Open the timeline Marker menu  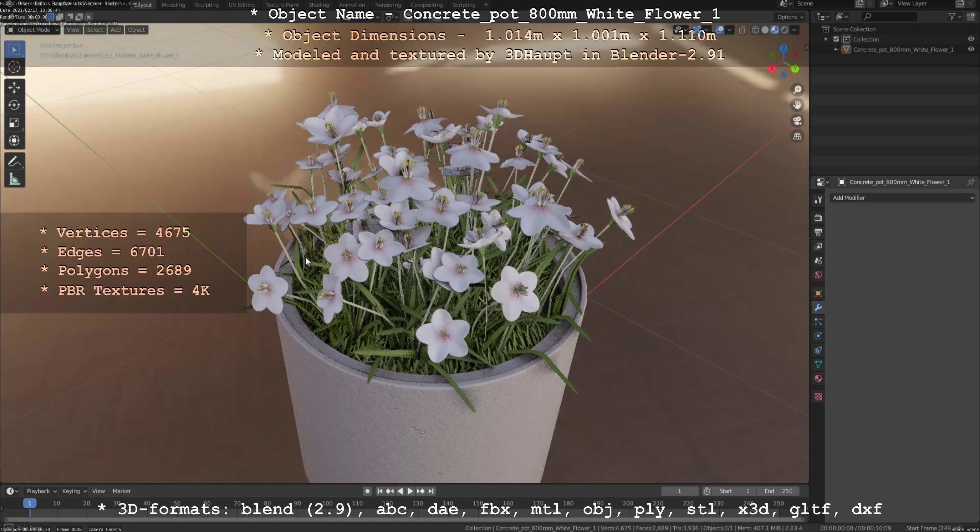pyautogui.click(x=122, y=491)
